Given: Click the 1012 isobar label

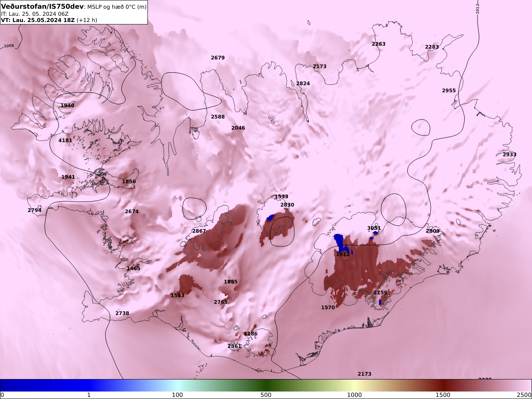Looking at the screenshot, I should (x=478, y=8).
